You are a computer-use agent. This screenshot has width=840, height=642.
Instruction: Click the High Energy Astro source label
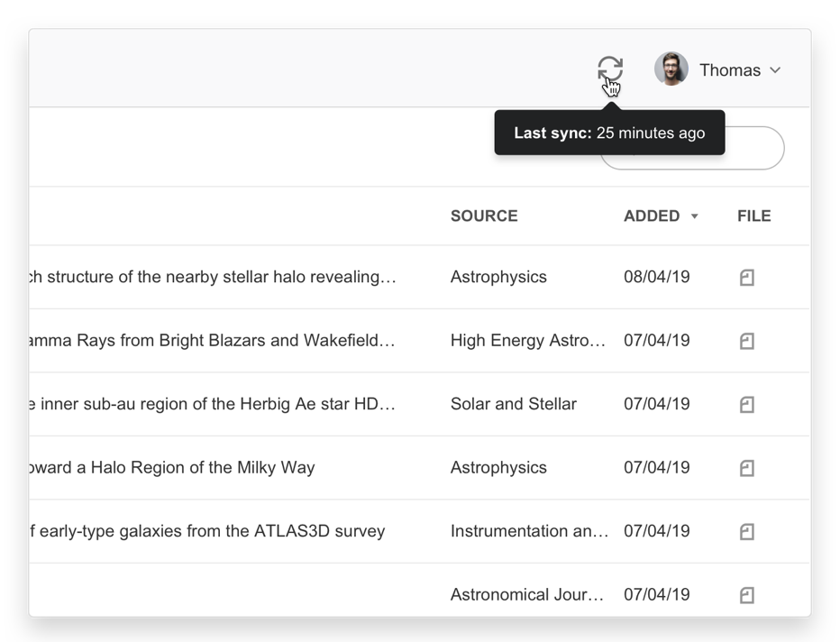(527, 340)
